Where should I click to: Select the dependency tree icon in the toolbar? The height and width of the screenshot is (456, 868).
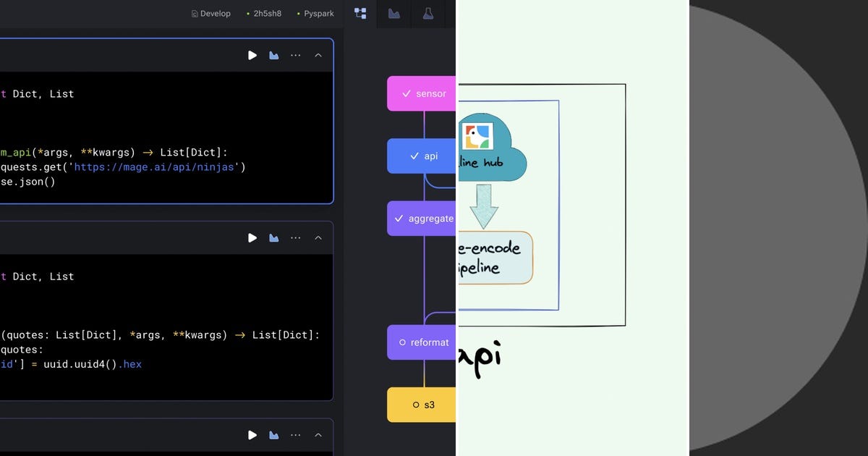point(360,14)
